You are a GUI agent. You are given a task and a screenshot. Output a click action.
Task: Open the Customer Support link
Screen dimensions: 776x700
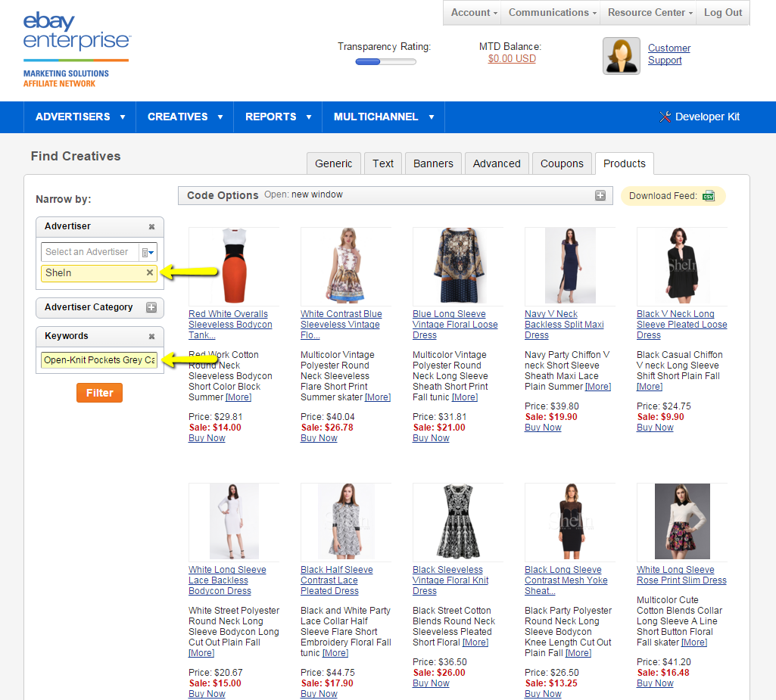pyautogui.click(x=669, y=54)
